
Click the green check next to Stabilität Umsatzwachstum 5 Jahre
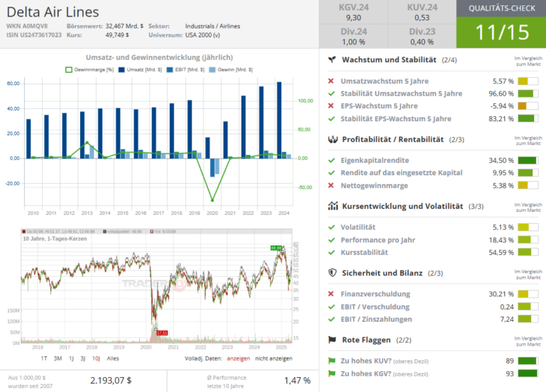click(331, 94)
